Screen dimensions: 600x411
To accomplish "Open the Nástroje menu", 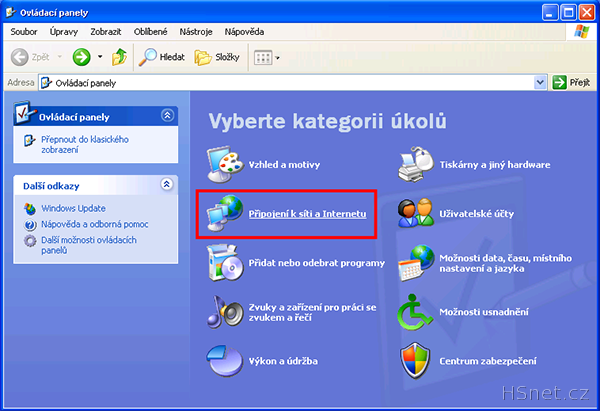I will 196,32.
